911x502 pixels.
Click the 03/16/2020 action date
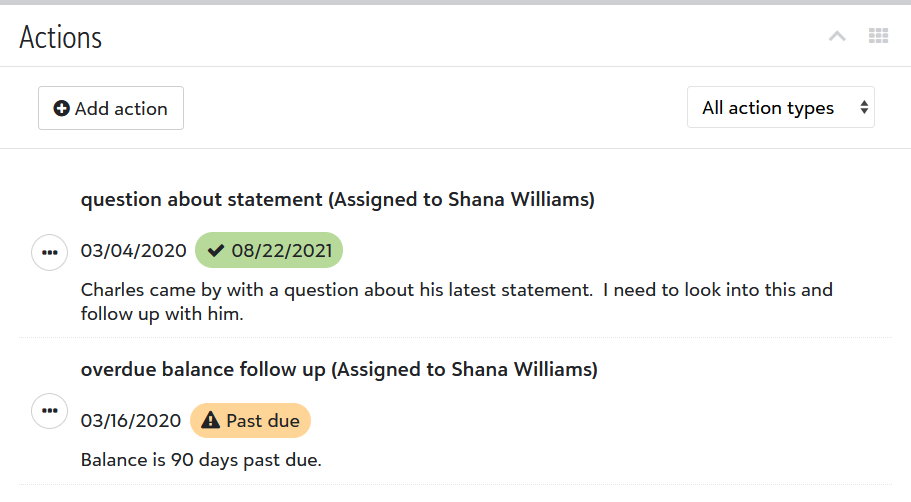131,421
